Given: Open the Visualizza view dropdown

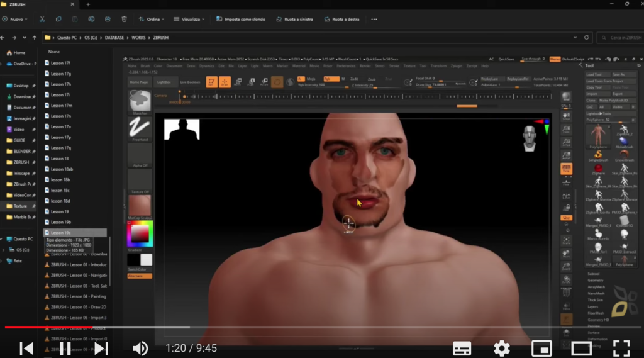Looking at the screenshot, I should click(x=189, y=19).
